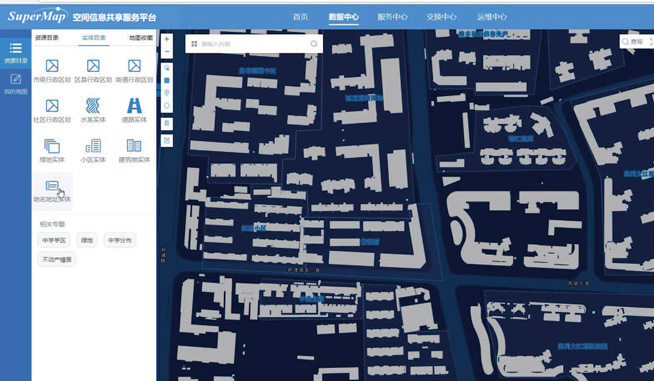Select the location pin map tool
The width and height of the screenshot is (654, 381).
coord(167,93)
